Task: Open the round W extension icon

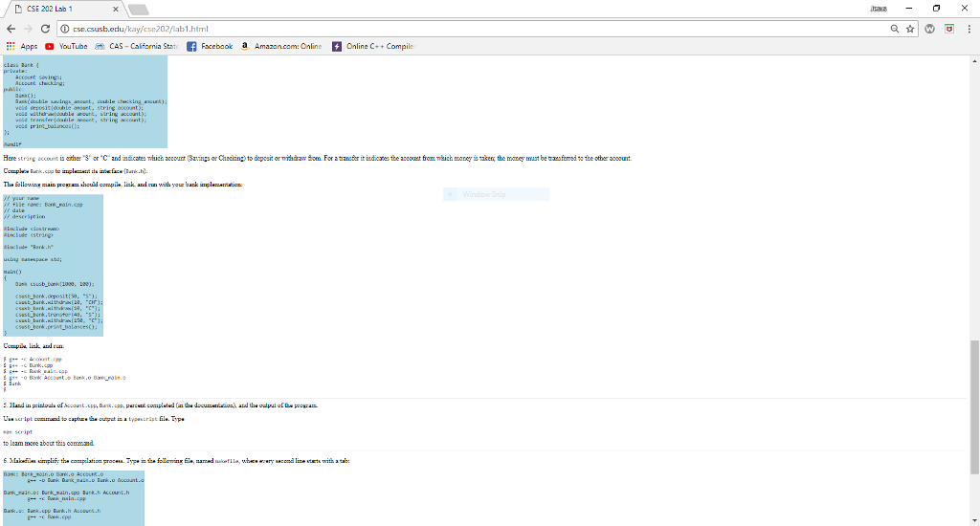Action: pyautogui.click(x=930, y=29)
